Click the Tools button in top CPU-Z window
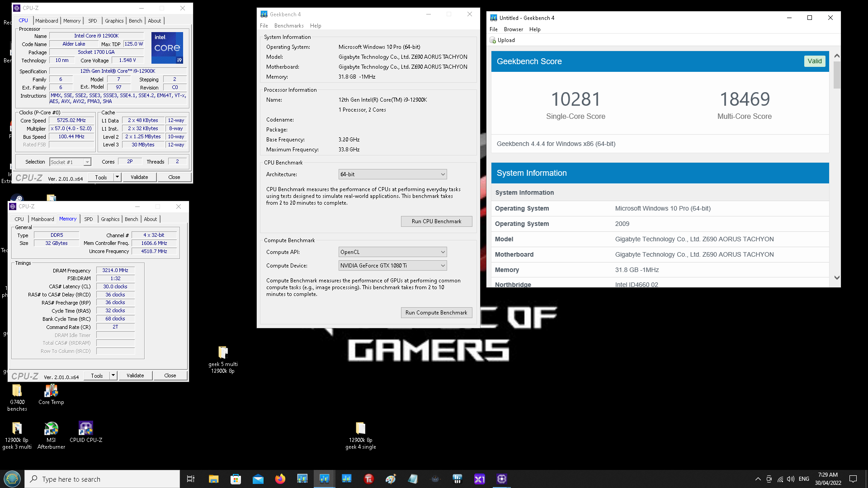 [101, 177]
